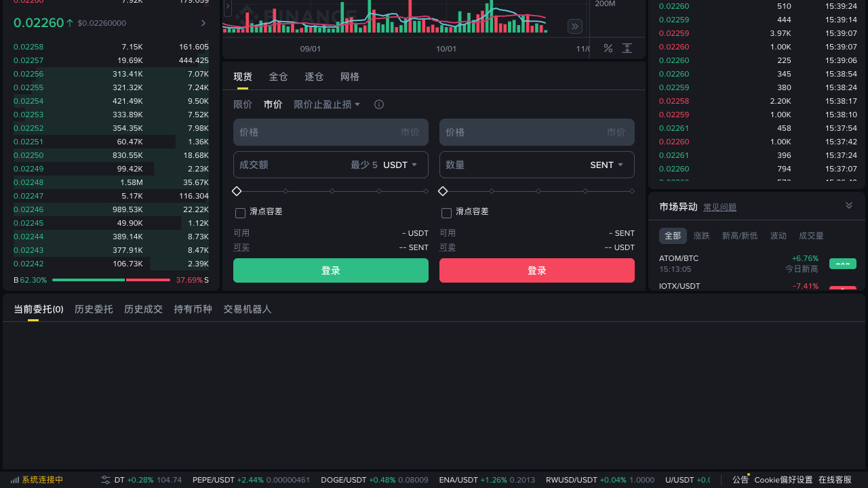Switch to the 逐仓 margin tab
Viewport: 868px width, 488px height.
pos(314,77)
